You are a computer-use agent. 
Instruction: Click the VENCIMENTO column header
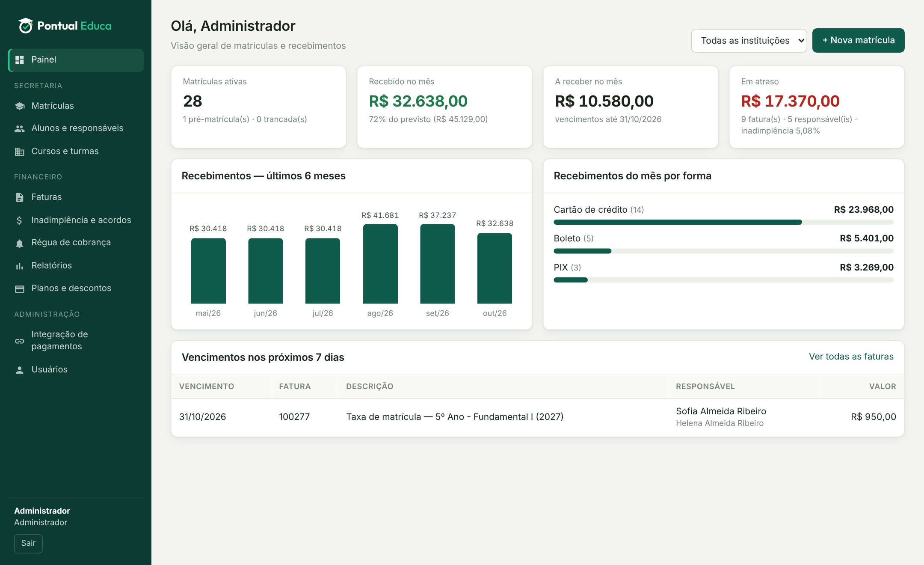(x=206, y=387)
